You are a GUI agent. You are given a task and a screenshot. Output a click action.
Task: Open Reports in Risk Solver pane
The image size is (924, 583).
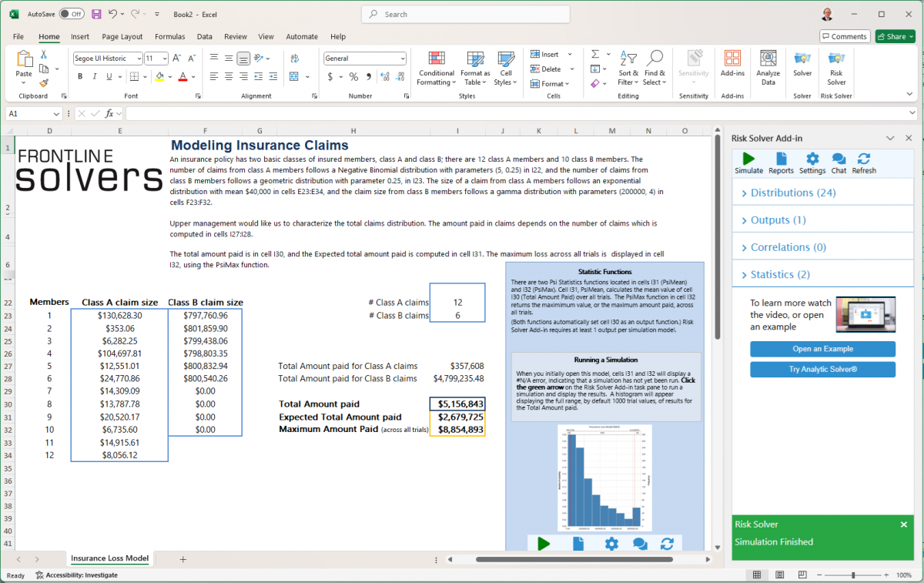pos(781,159)
